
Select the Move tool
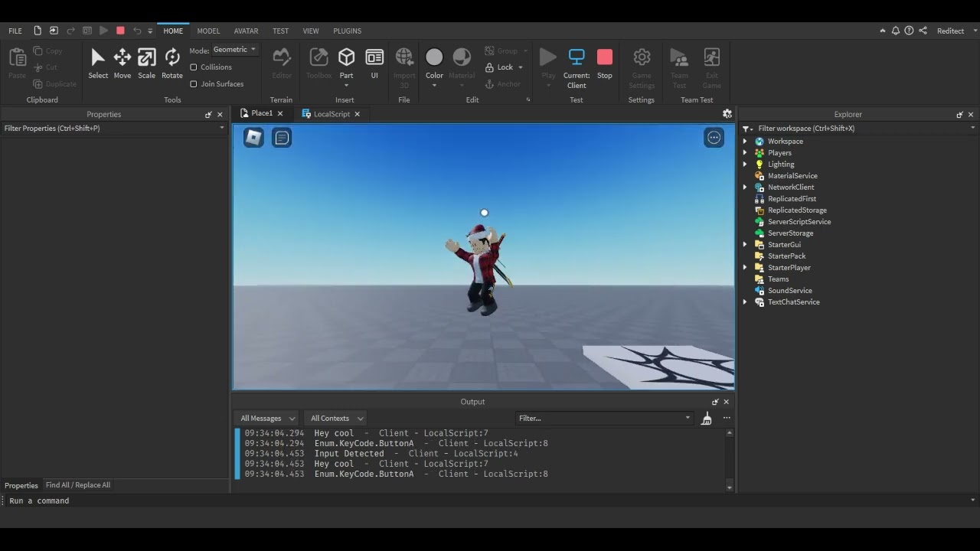122,63
